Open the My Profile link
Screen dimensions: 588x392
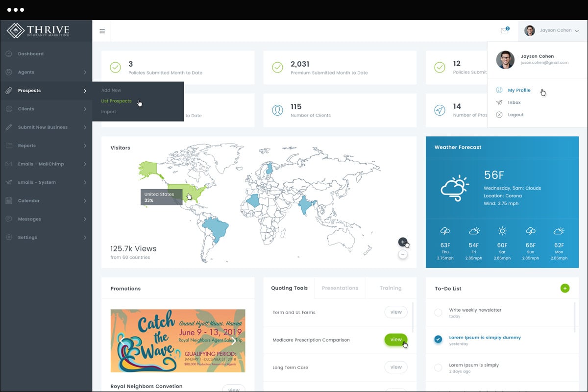[519, 90]
